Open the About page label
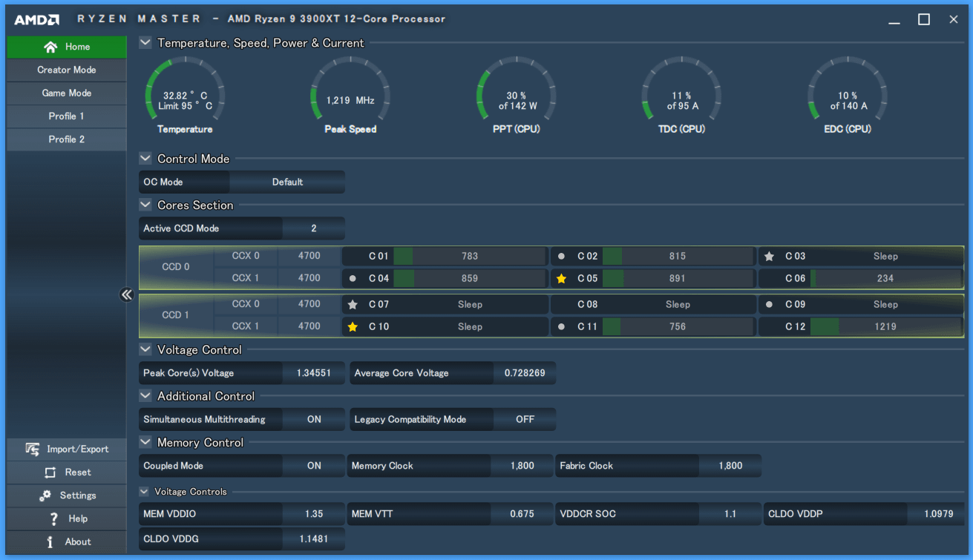The height and width of the screenshot is (560, 973). 78,541
